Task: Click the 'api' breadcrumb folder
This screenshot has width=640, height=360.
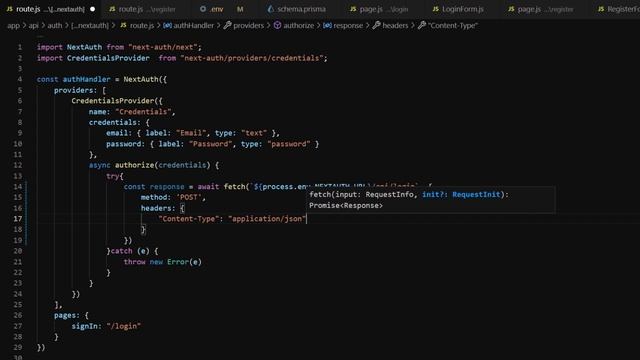Action: (x=33, y=25)
